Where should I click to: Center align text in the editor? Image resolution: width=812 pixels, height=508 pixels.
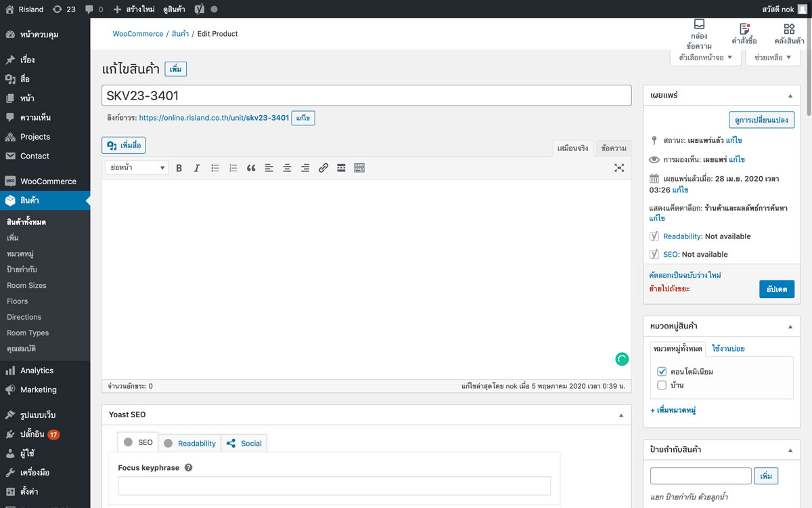pos(287,168)
